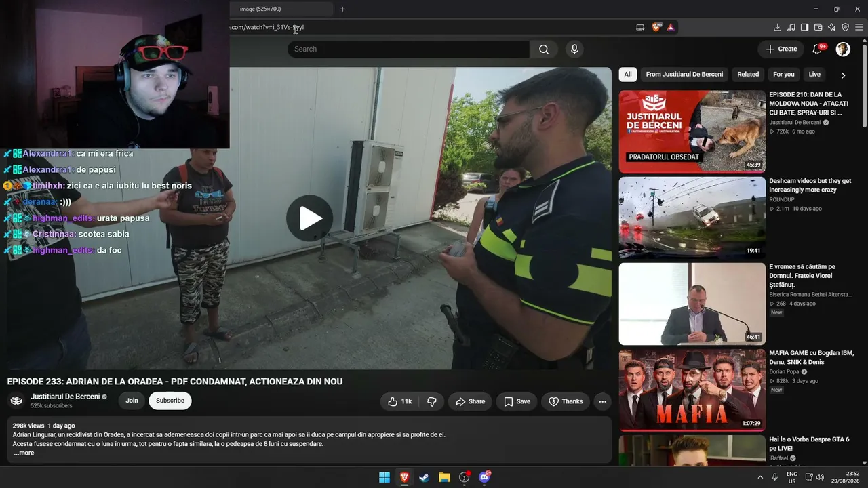Viewport: 868px width, 488px height.
Task: Open the Fratele Viorel Ștefănuț video thumbnail
Action: pyautogui.click(x=692, y=304)
